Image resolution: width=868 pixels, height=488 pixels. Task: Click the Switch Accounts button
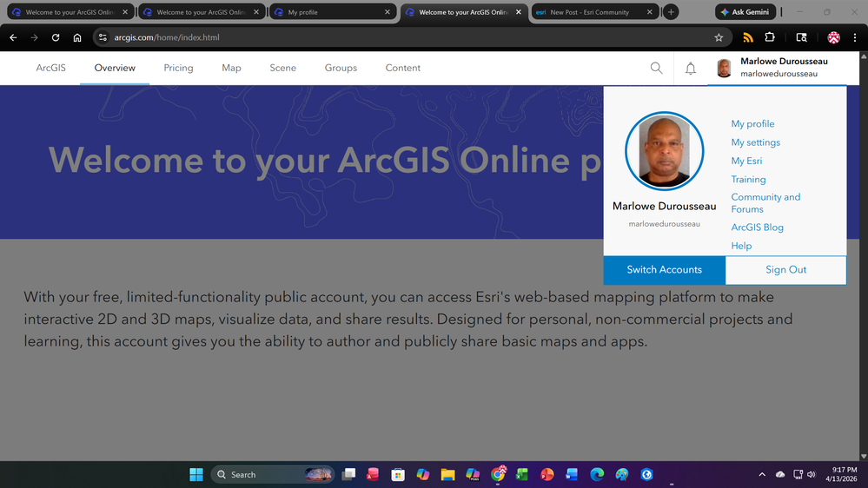(665, 270)
